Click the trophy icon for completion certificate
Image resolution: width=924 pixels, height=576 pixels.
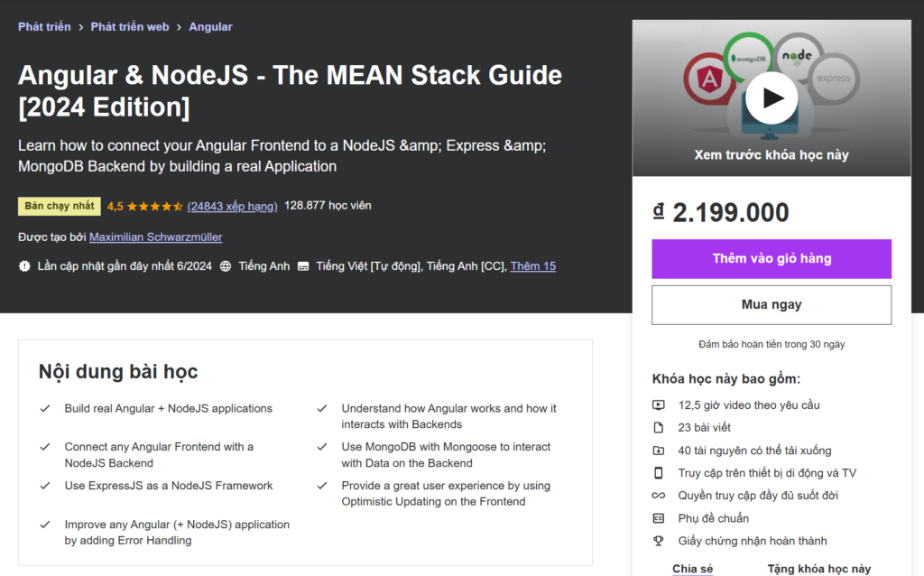[x=660, y=540]
